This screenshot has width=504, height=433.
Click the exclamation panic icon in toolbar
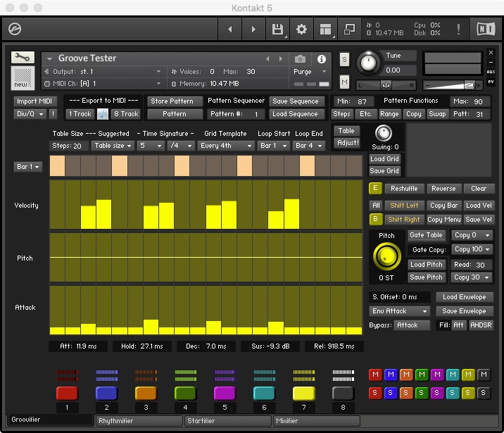(459, 30)
